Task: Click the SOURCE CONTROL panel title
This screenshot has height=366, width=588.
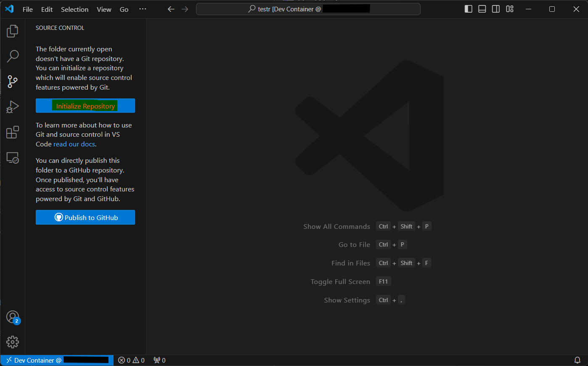Action: [x=60, y=28]
